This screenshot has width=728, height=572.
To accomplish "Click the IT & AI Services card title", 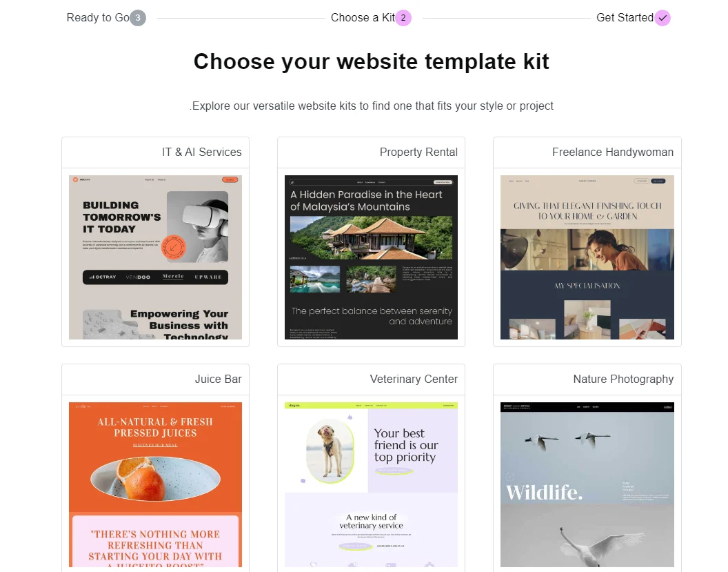I will pos(202,152).
